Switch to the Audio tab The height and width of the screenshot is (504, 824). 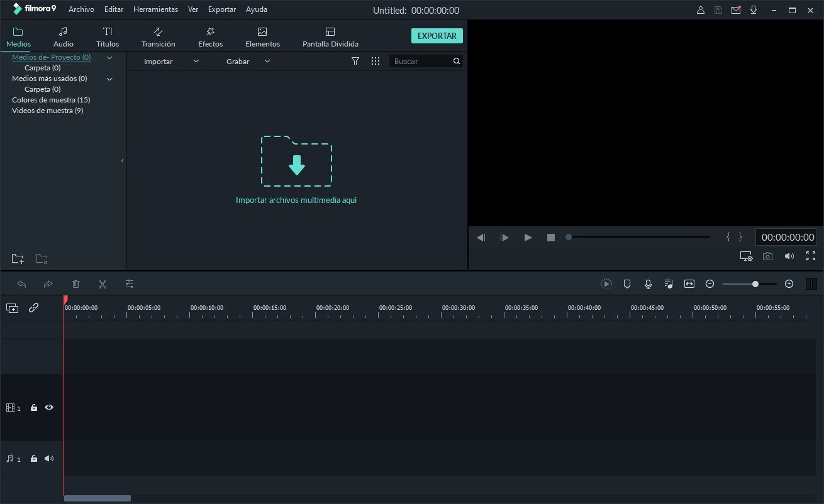[63, 36]
